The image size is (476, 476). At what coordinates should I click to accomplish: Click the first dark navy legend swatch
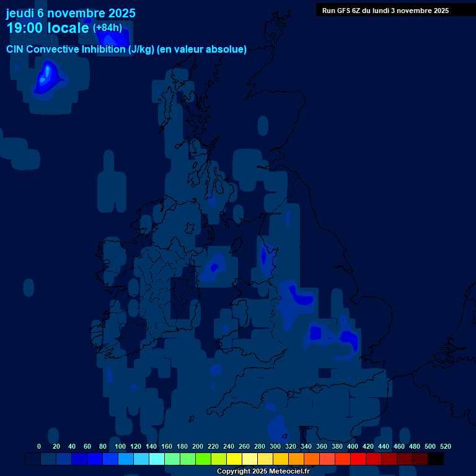tap(33, 459)
